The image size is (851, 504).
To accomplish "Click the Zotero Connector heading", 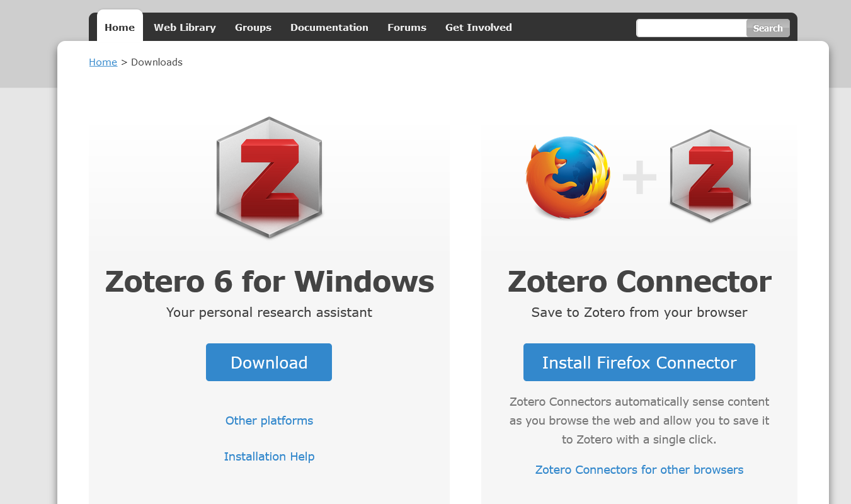I will click(639, 281).
